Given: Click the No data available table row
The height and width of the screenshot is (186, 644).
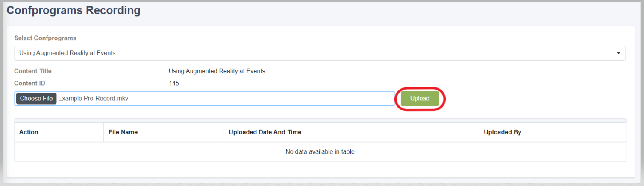Looking at the screenshot, I should (x=320, y=151).
